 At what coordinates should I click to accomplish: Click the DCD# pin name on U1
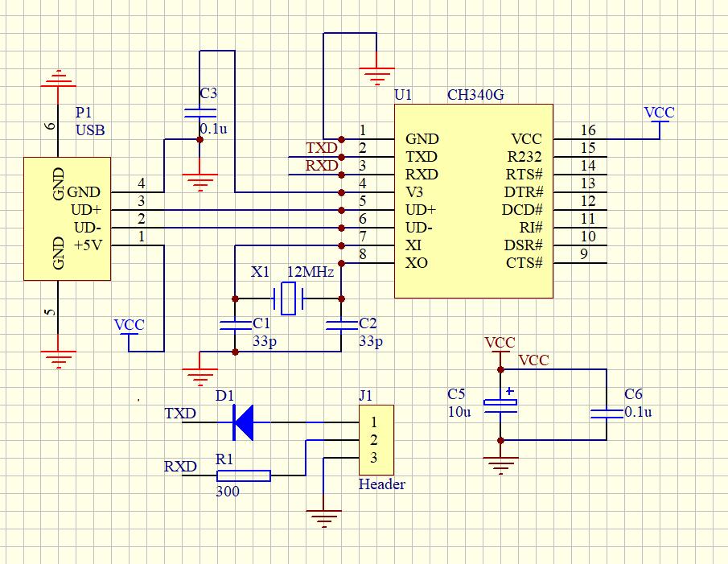(522, 210)
